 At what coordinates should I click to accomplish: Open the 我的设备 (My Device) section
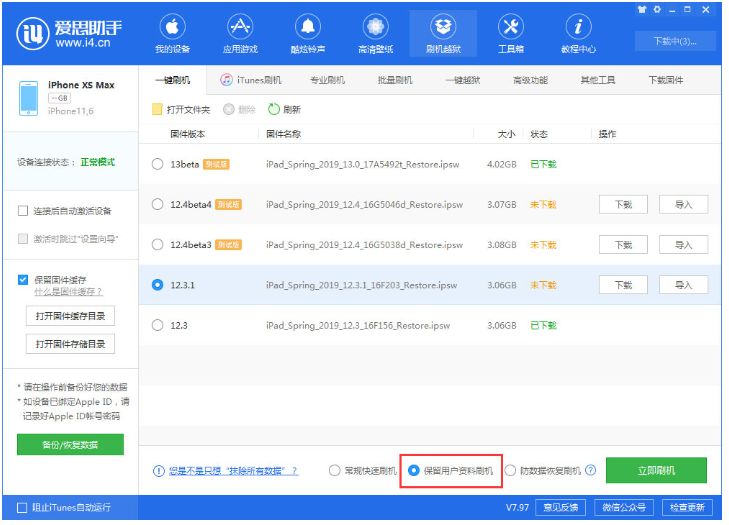point(172,34)
